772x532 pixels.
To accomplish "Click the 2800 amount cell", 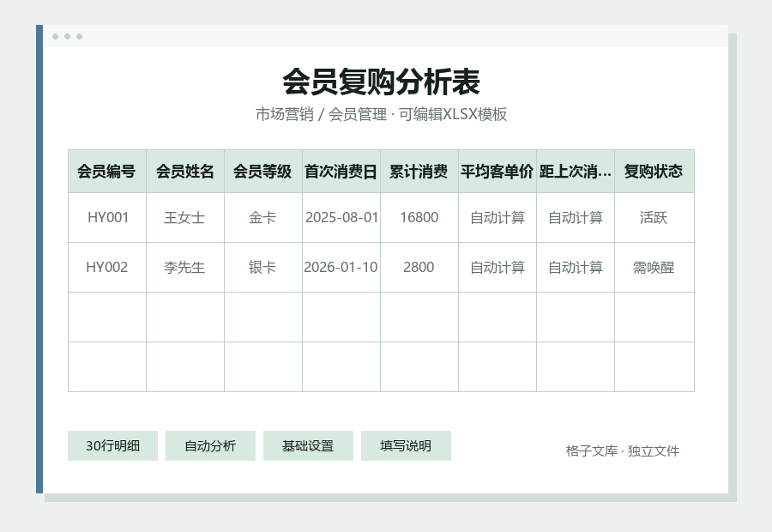I will coord(419,268).
